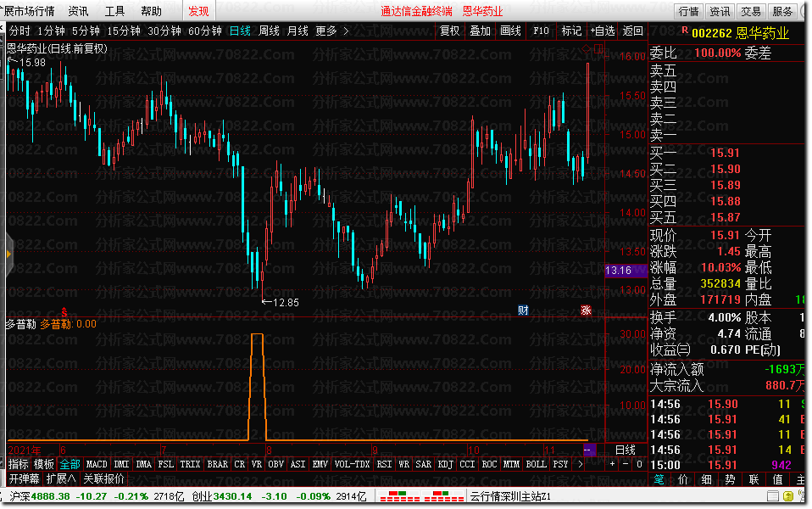This screenshot has height=509, width=812.
Task: Click the 叠加 overlay button
Action: 480,31
